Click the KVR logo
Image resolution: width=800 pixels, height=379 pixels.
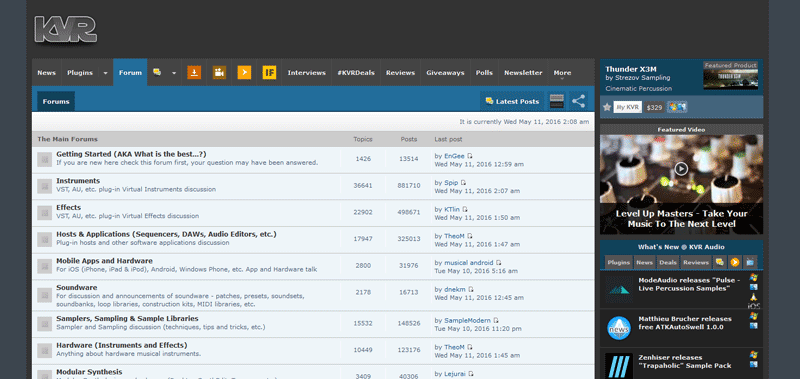pos(65,29)
